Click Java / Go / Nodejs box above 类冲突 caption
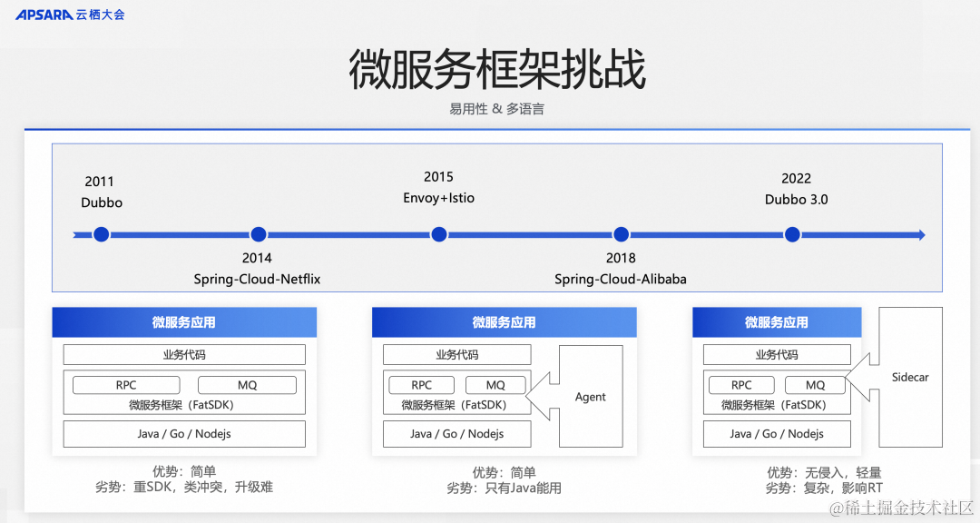This screenshot has height=523, width=980. pyautogui.click(x=184, y=433)
